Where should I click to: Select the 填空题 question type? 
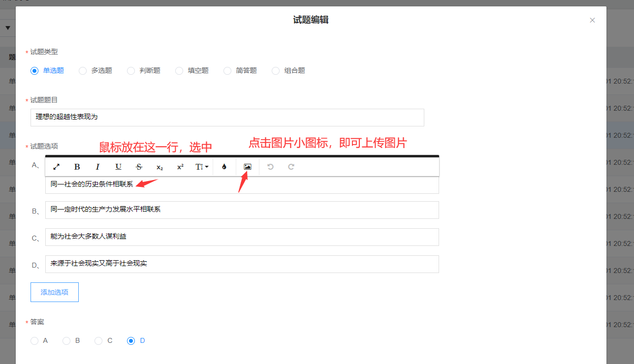(x=179, y=71)
